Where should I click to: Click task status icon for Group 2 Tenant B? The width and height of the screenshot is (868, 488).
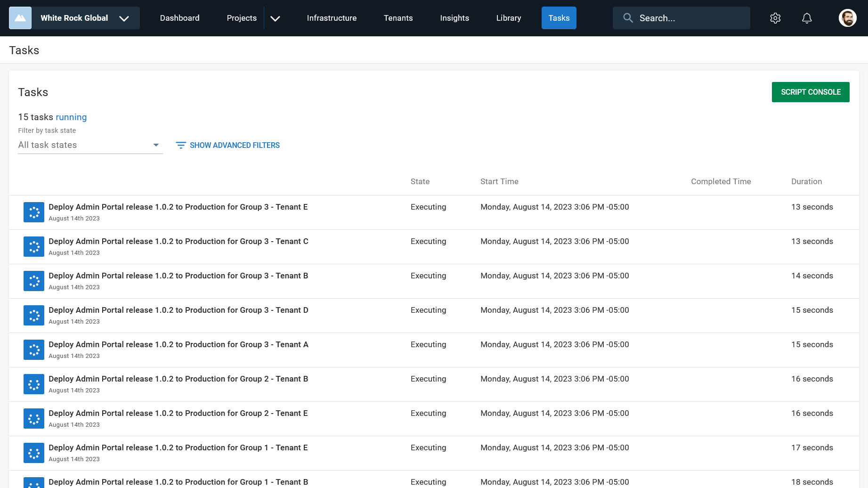coord(34,384)
